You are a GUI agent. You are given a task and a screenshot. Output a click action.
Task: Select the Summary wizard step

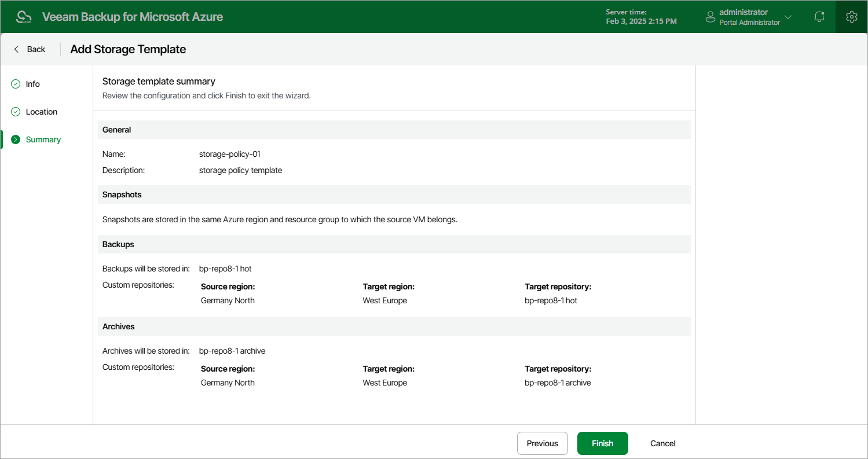[x=43, y=139]
